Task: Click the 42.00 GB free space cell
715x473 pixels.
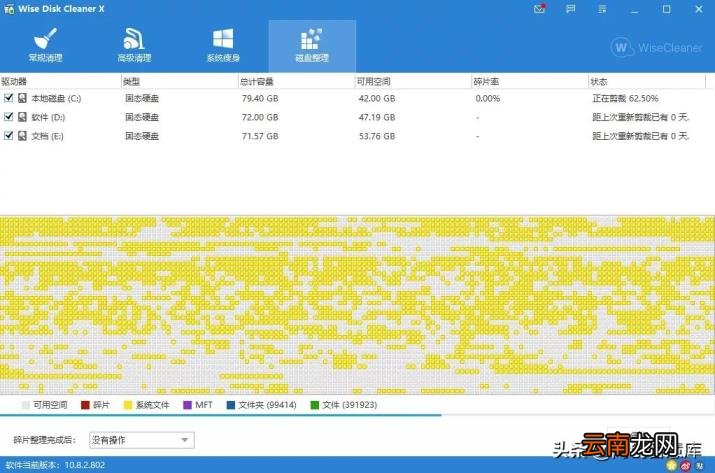Action: pyautogui.click(x=377, y=98)
